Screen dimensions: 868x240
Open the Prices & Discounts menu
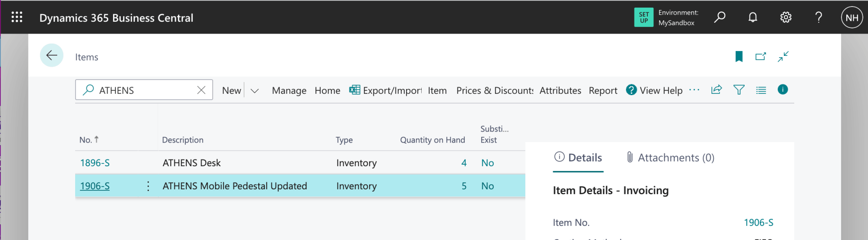click(x=495, y=90)
